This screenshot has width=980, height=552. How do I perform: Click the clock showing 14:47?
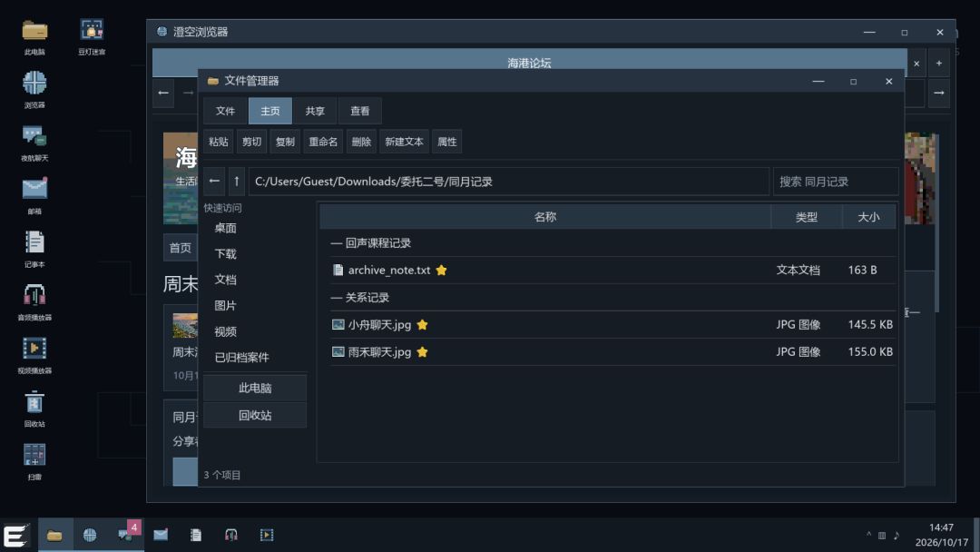click(941, 527)
